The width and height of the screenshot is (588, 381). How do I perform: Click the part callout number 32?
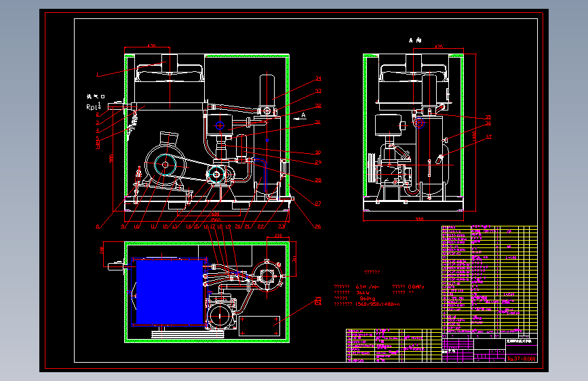(318, 106)
